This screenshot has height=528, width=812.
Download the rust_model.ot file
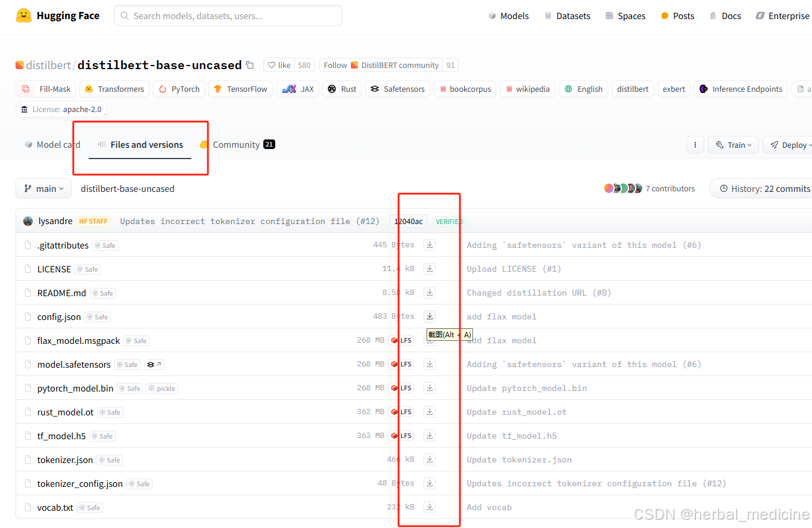coord(430,412)
